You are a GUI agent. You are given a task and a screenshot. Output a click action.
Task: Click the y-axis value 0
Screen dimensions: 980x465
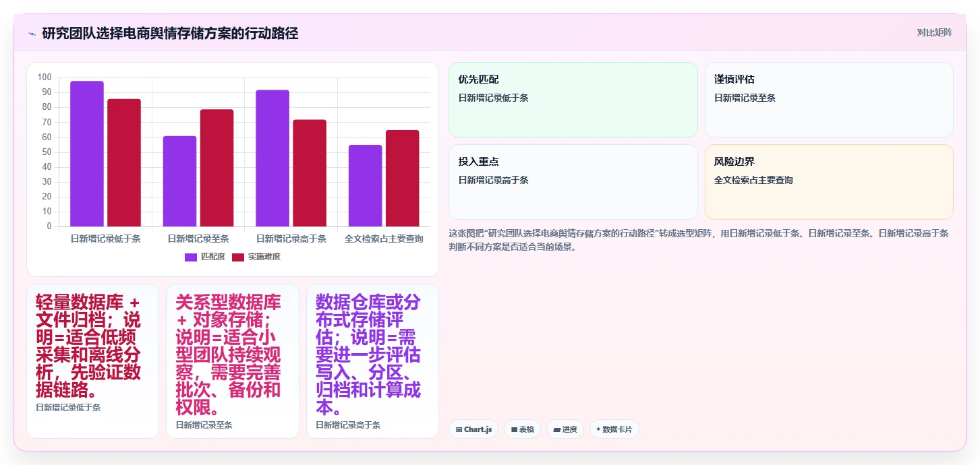pyautogui.click(x=49, y=226)
